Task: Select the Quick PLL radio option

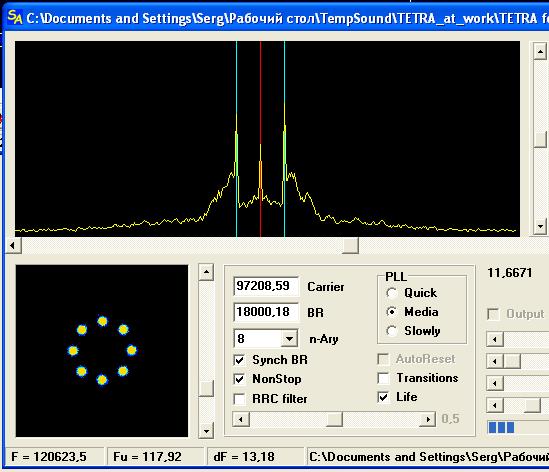Action: click(391, 293)
